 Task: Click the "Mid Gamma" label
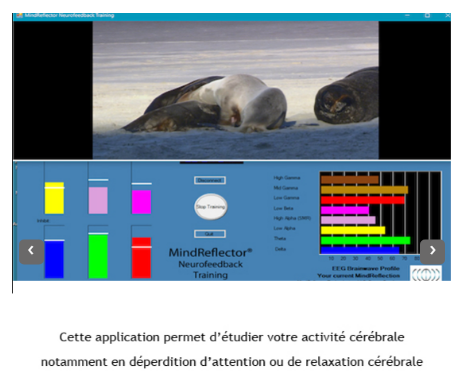tap(286, 188)
